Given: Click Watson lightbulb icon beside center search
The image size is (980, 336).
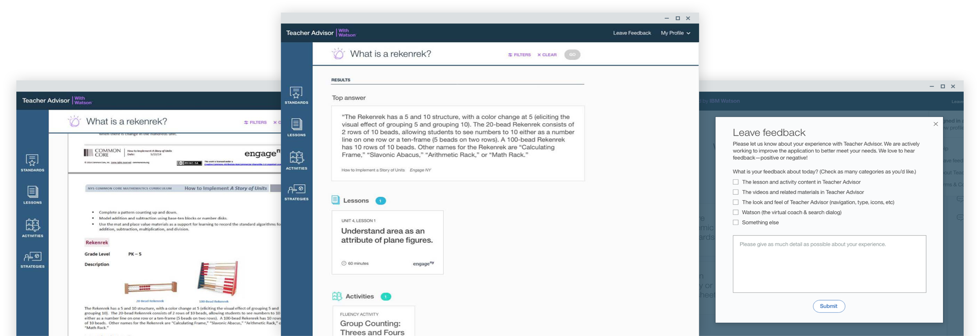Looking at the screenshot, I should [x=338, y=54].
